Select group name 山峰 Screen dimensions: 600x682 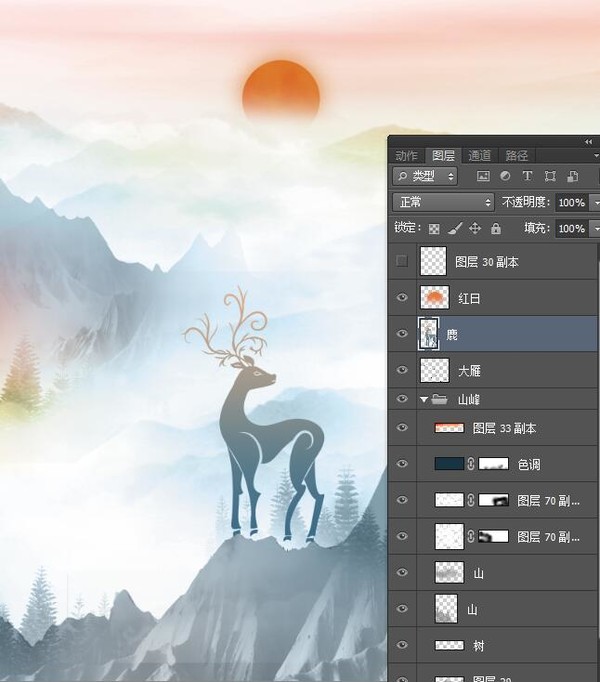point(469,400)
